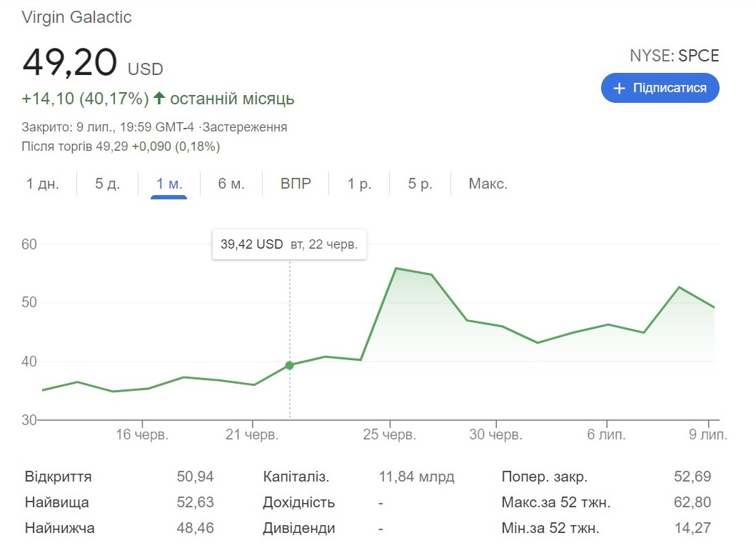Select the Макс. time range tab
The height and width of the screenshot is (553, 756).
[x=488, y=184]
